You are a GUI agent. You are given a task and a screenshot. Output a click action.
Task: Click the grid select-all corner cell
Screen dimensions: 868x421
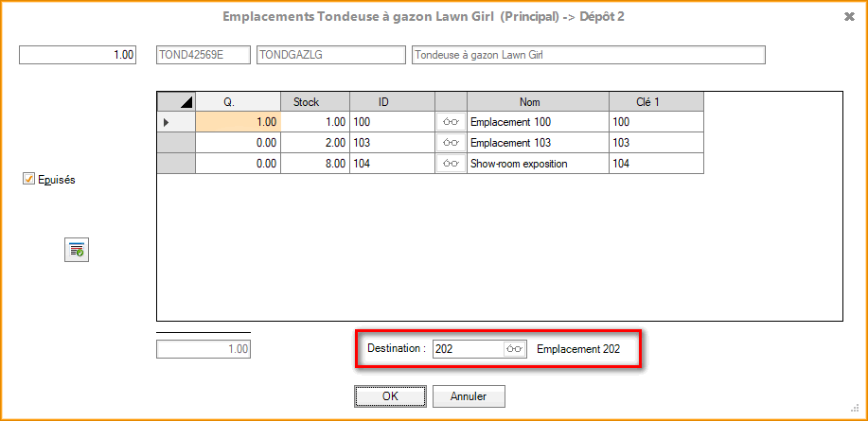[176, 101]
